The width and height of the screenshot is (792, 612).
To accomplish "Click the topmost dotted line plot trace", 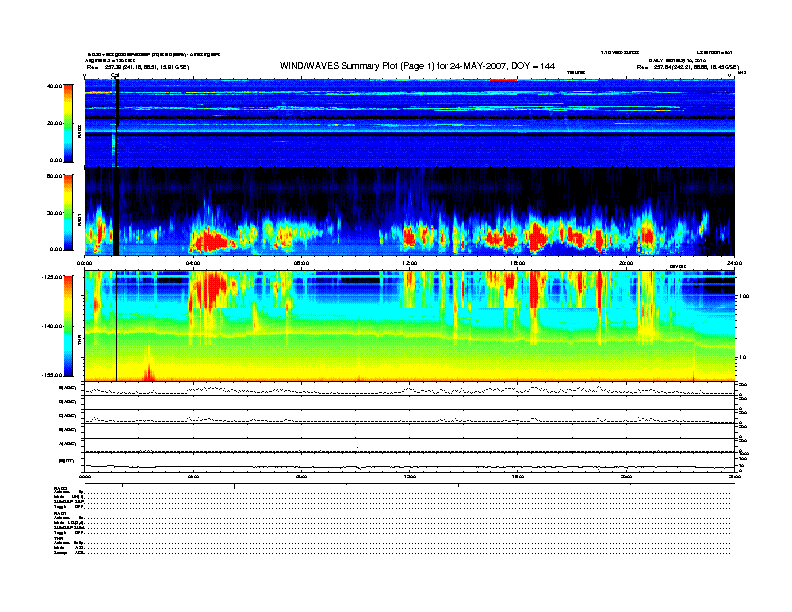I will click(x=409, y=390).
